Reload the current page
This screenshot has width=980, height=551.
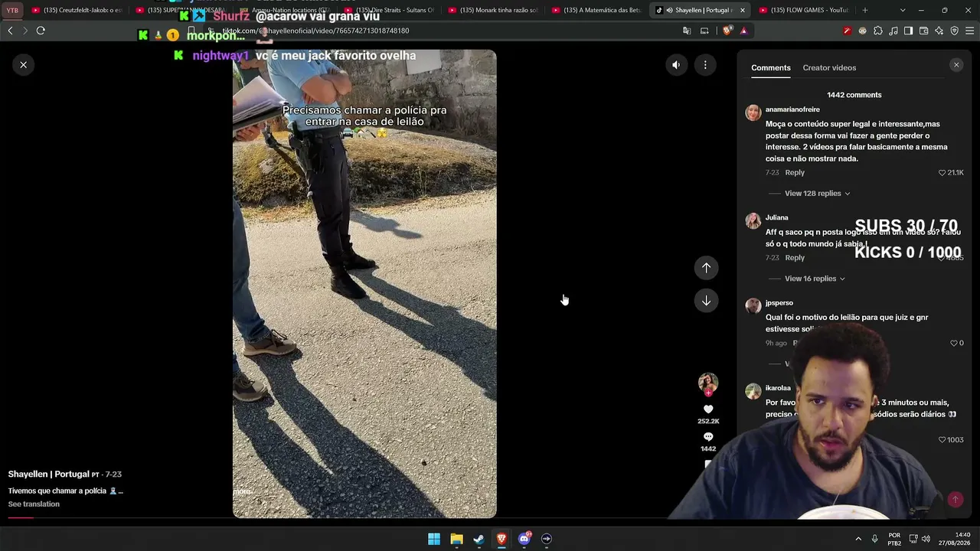(41, 31)
